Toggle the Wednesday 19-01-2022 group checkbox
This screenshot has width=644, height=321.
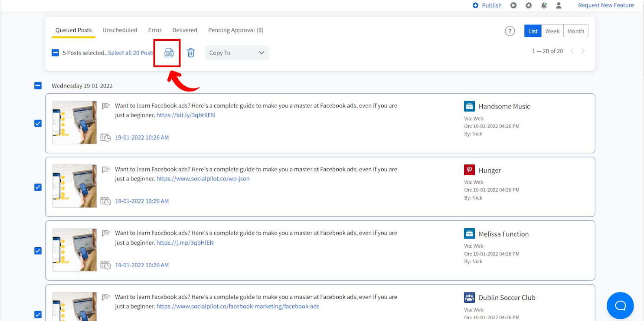[x=38, y=85]
